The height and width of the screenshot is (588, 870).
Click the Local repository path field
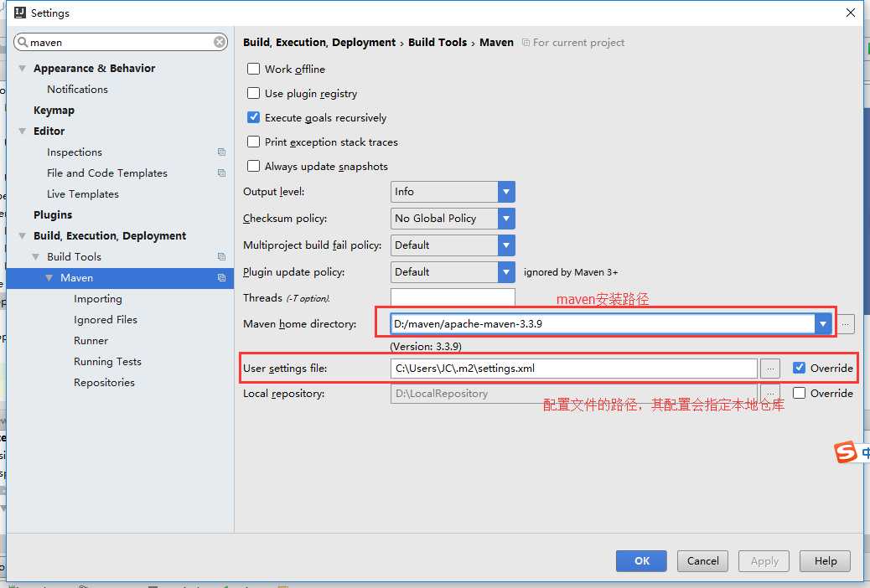pyautogui.click(x=573, y=394)
